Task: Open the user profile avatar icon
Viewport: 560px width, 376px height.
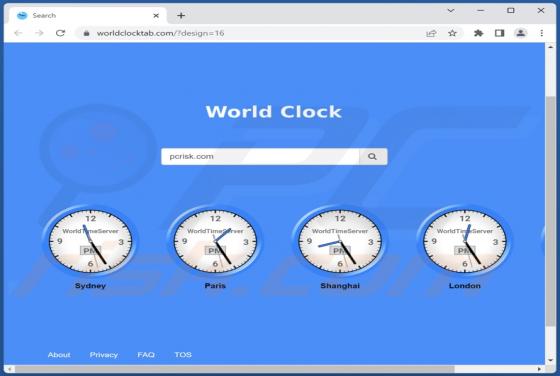Action: (x=520, y=33)
